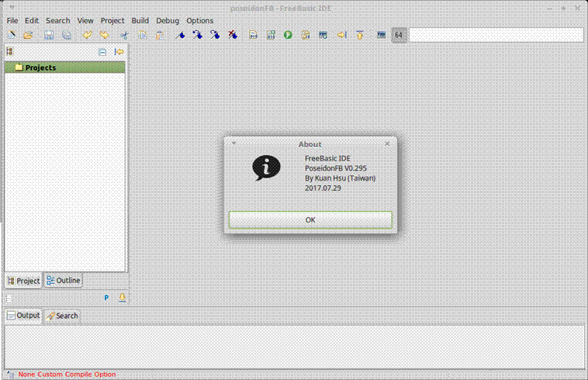Viewport: 588px width, 380px height.
Task: Click the Open File folder icon
Action: point(28,35)
